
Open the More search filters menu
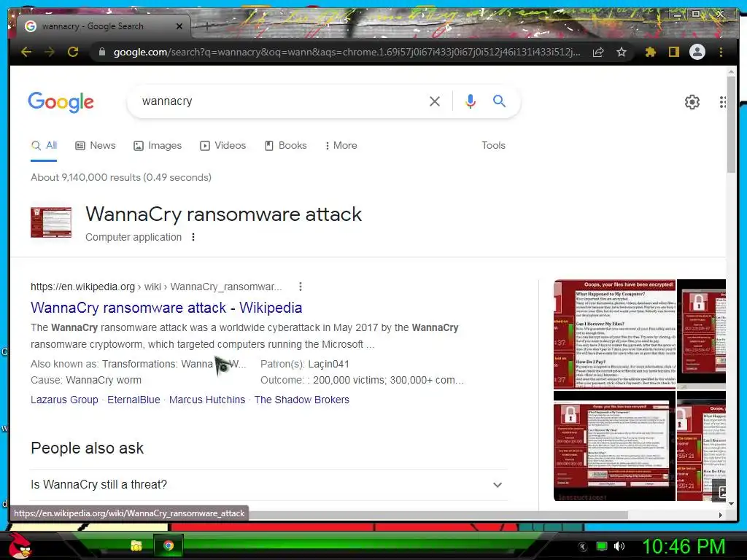(x=341, y=146)
